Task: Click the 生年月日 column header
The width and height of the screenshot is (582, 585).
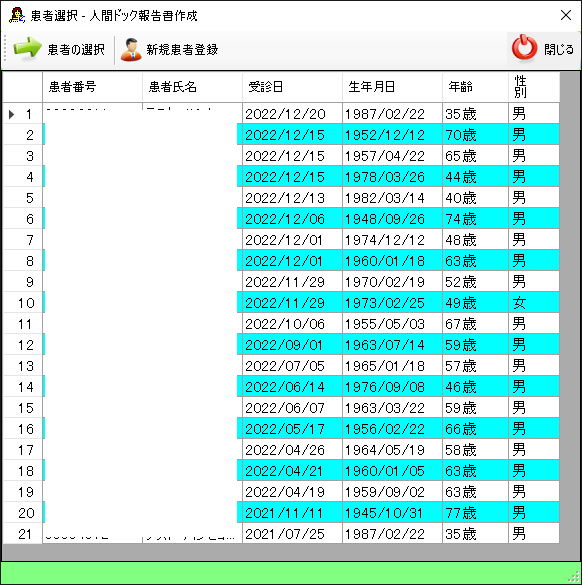Action: (392, 87)
